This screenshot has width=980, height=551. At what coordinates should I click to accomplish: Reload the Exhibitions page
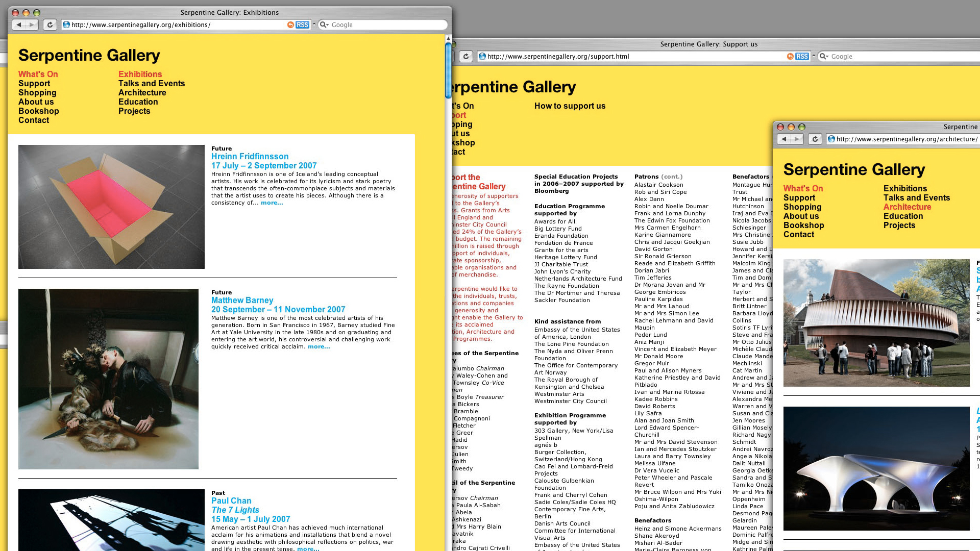50,24
